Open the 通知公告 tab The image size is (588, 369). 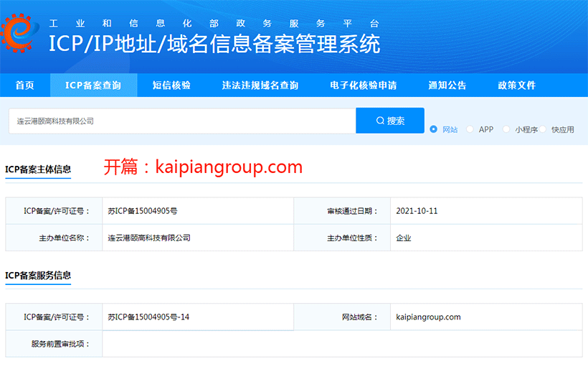coord(447,85)
